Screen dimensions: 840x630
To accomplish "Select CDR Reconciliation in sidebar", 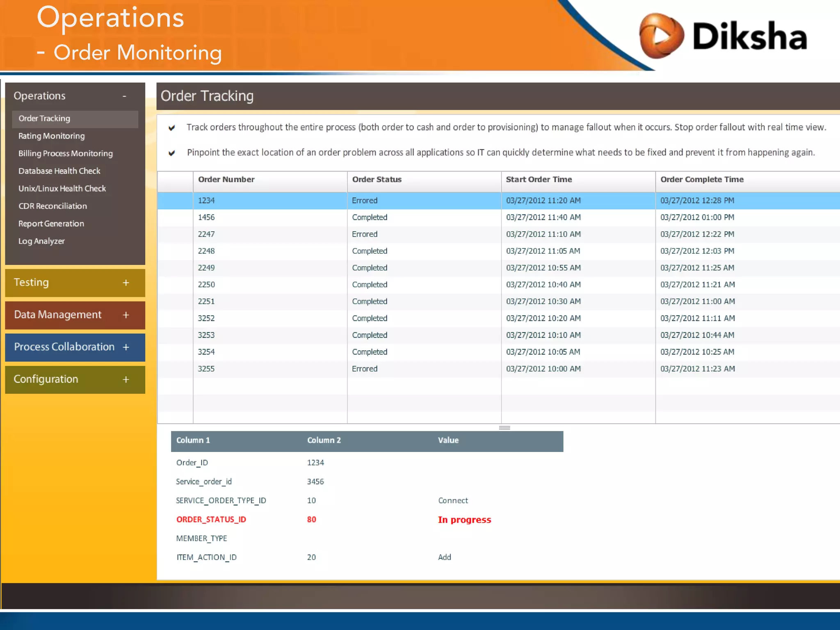I will 52,206.
